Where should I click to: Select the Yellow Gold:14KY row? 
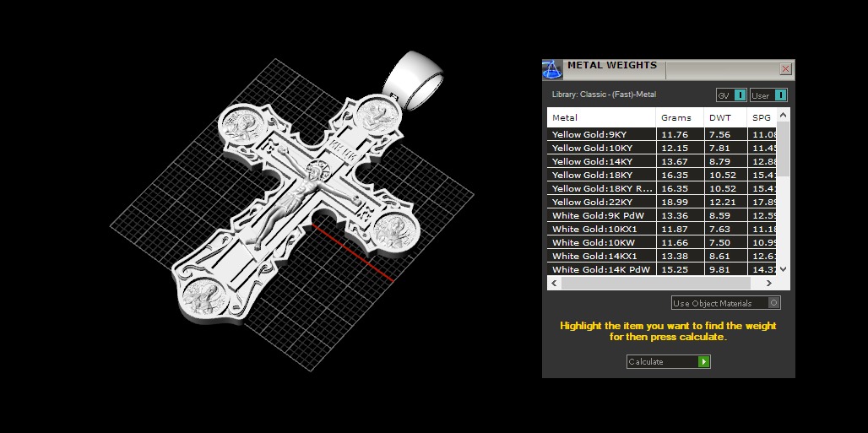pyautogui.click(x=661, y=161)
